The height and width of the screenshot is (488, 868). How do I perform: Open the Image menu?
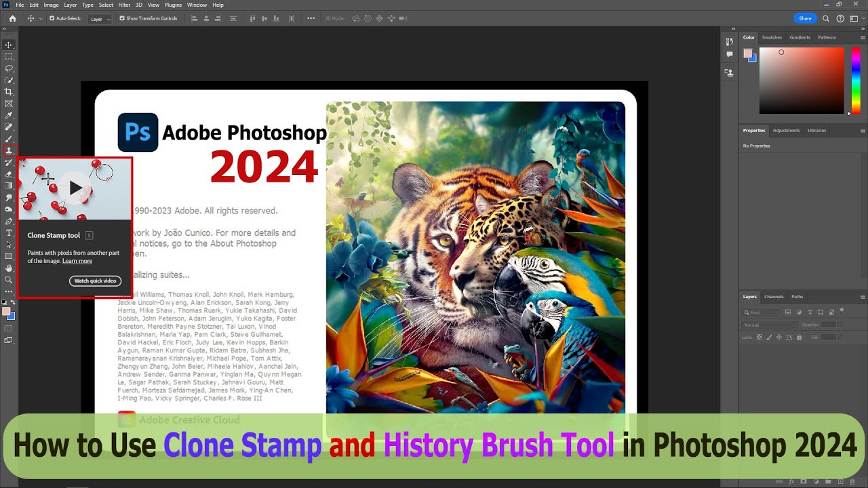[x=51, y=5]
